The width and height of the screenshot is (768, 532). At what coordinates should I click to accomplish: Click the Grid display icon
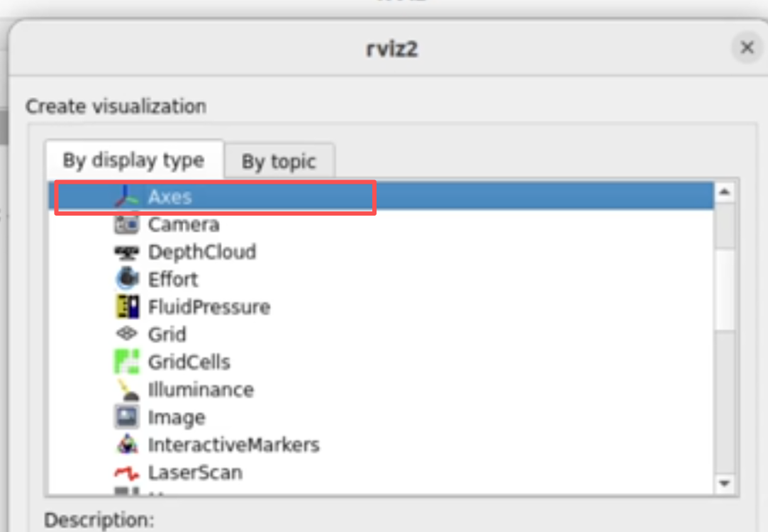coord(126,334)
